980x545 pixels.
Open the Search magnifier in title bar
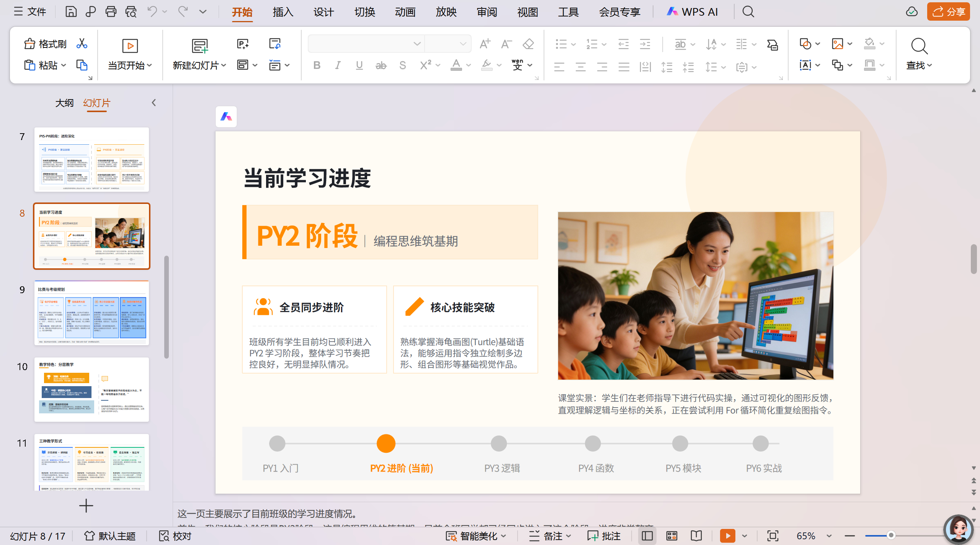[748, 12]
